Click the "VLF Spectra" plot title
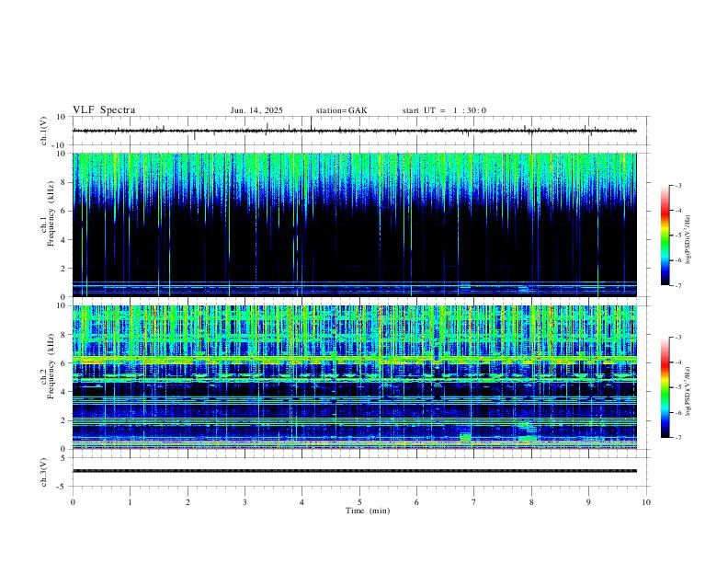This screenshot has height=563, width=728. pos(104,110)
